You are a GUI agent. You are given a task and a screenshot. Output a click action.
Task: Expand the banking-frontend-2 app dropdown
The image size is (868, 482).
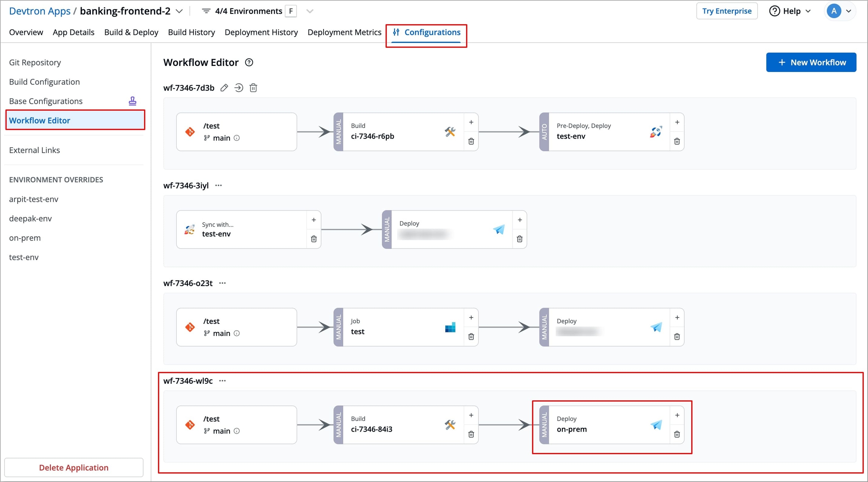(x=179, y=11)
